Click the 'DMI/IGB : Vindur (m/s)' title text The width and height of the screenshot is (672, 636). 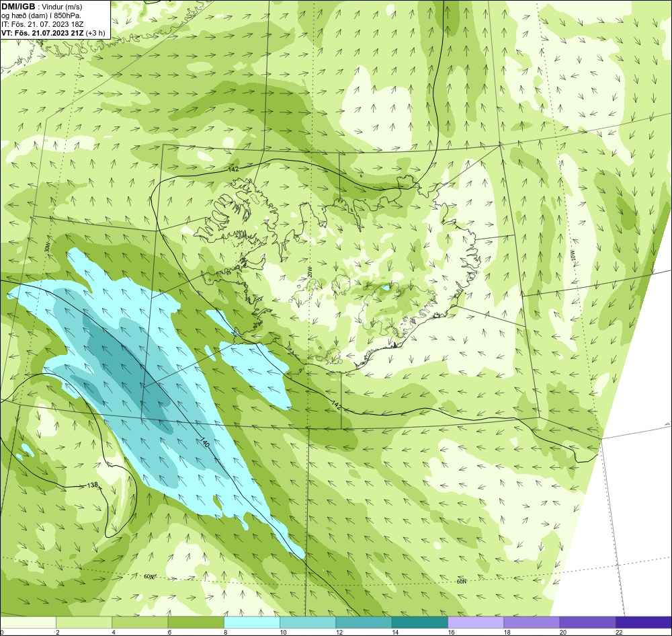point(42,7)
